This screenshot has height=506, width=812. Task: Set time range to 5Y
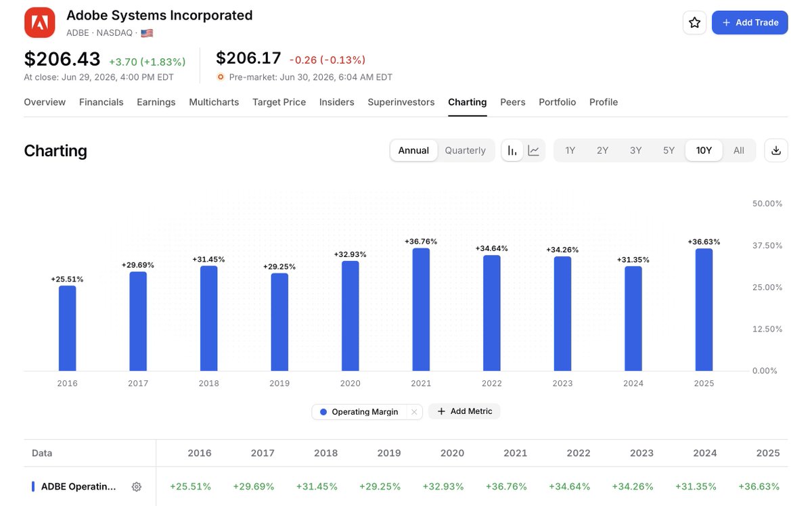click(x=669, y=150)
